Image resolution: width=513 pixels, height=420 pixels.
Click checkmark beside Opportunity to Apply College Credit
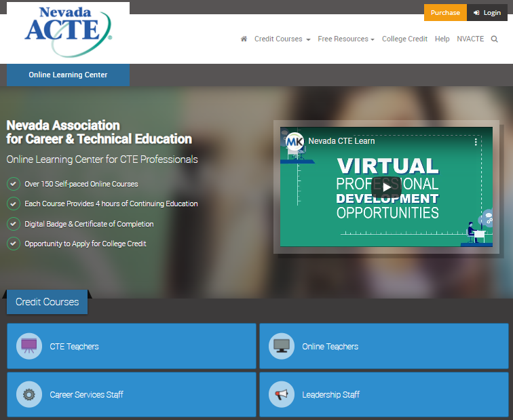(x=14, y=244)
